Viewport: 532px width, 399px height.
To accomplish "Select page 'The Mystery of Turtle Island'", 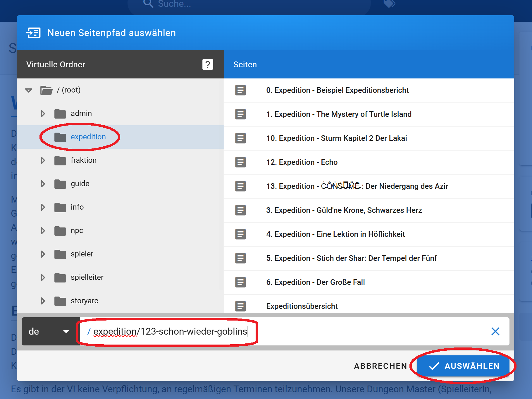I will [x=339, y=114].
